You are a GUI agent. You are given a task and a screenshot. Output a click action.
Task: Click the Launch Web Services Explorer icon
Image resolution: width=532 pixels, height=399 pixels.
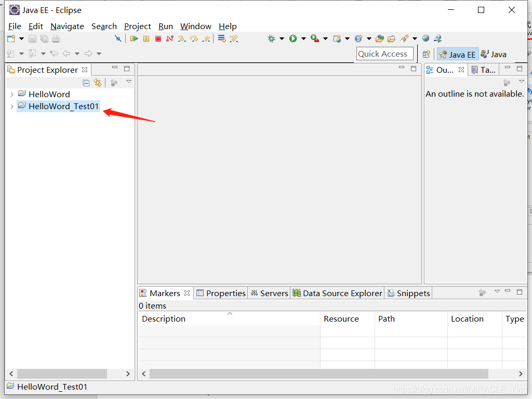click(x=437, y=38)
